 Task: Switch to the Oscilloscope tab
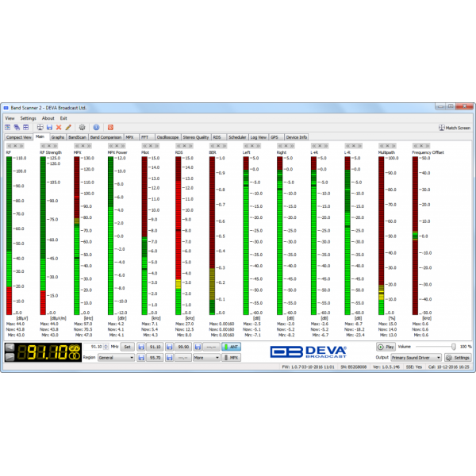click(x=167, y=137)
